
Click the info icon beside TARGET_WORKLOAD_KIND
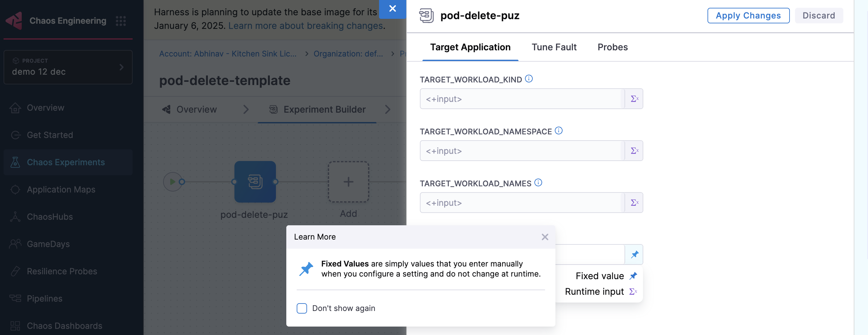[x=529, y=79]
